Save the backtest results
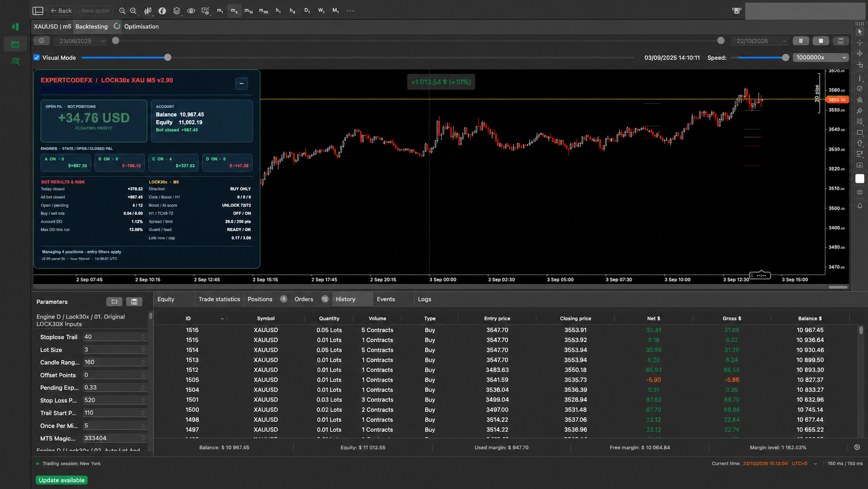Screen dimensions: 868x489 [840, 41]
